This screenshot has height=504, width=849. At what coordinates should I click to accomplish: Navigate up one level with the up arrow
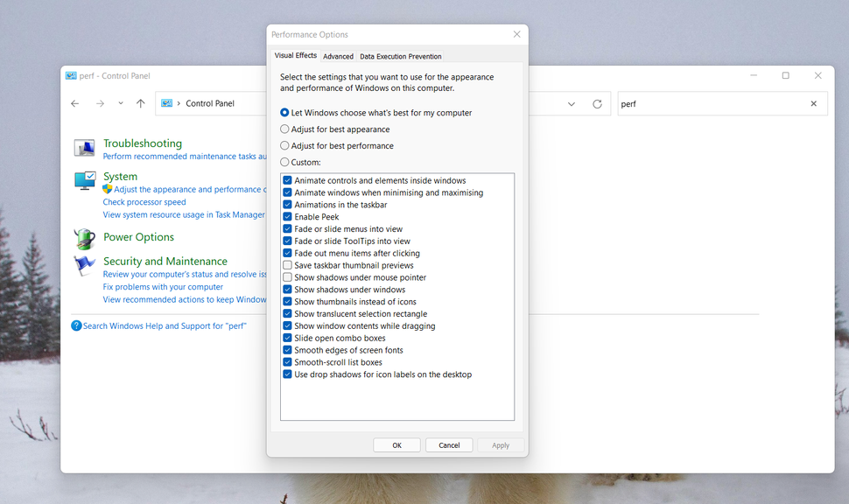tap(141, 103)
